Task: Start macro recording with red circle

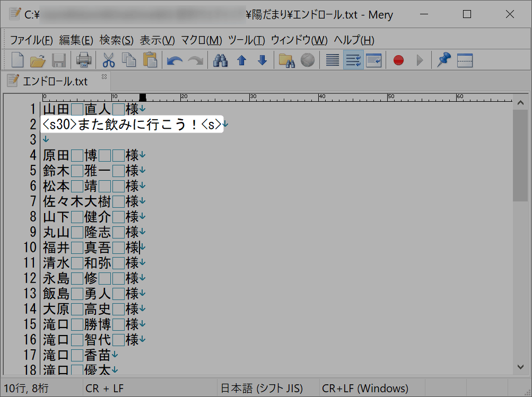Action: 398,60
